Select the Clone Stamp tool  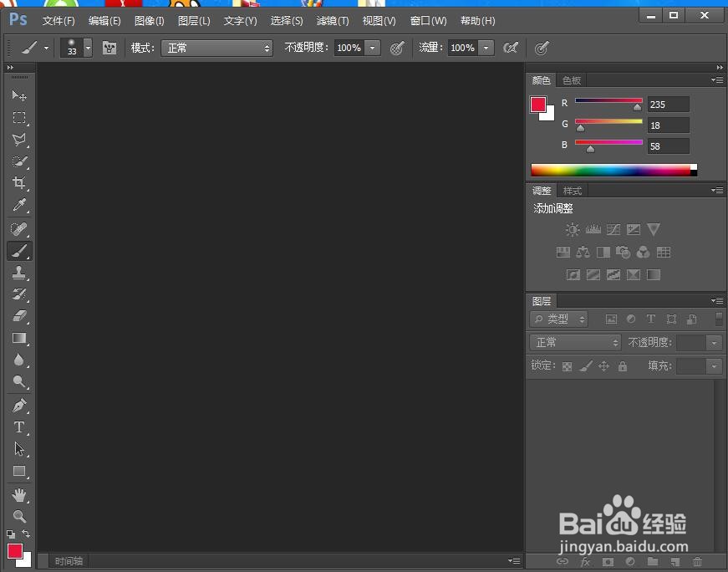point(19,273)
